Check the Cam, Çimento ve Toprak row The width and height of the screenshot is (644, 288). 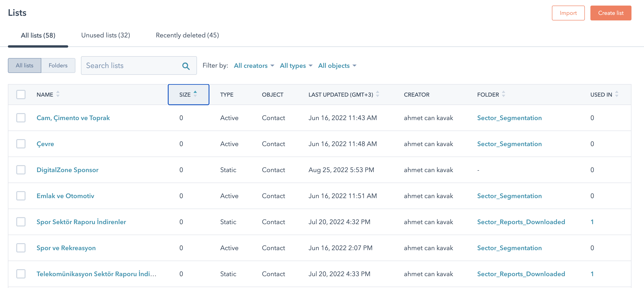pyautogui.click(x=21, y=118)
